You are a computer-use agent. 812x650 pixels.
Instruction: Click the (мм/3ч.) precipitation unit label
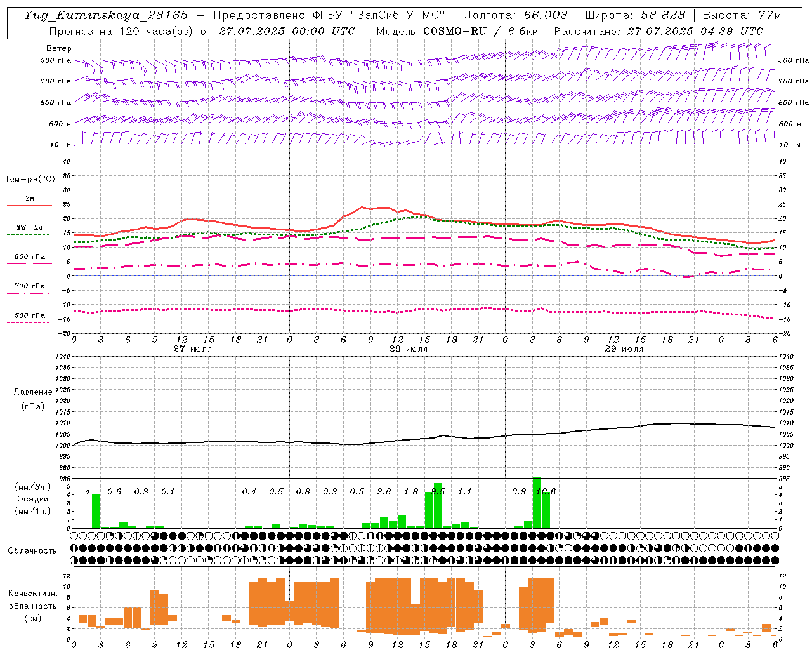[x=32, y=487]
